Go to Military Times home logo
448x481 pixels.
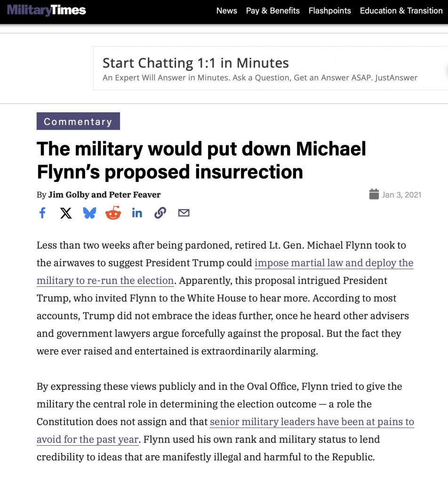click(47, 10)
